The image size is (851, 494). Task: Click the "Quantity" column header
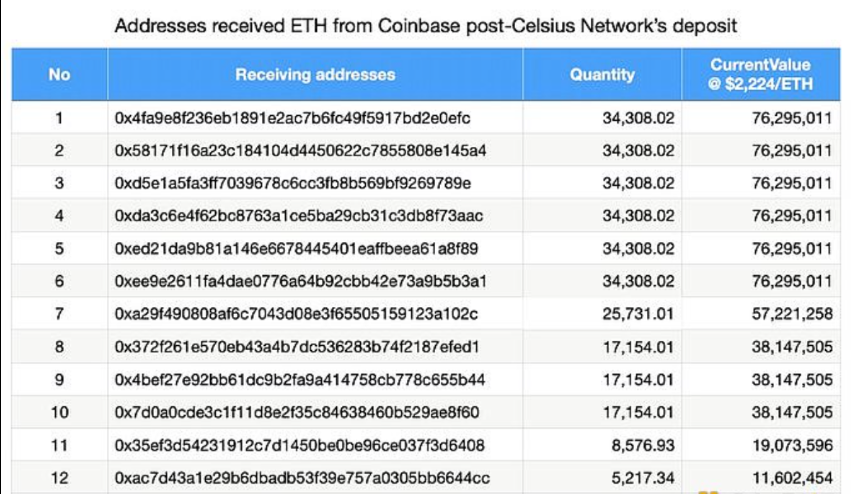tap(602, 75)
